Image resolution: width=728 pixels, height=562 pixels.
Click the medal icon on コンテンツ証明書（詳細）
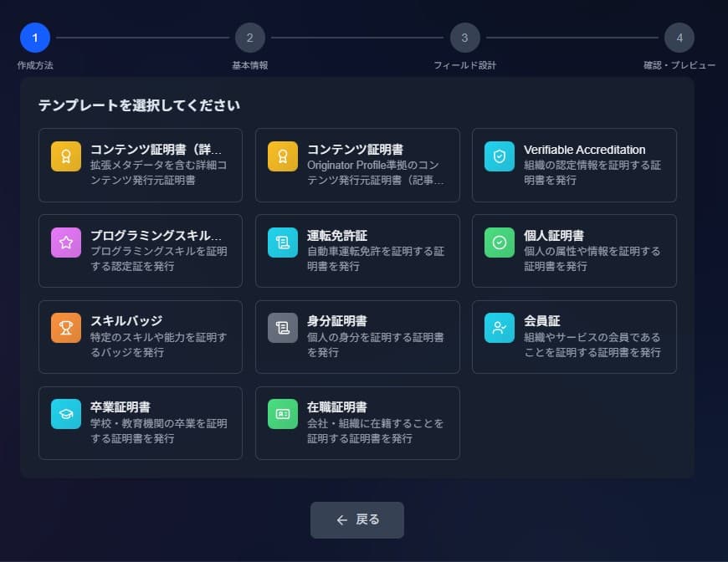point(65,156)
